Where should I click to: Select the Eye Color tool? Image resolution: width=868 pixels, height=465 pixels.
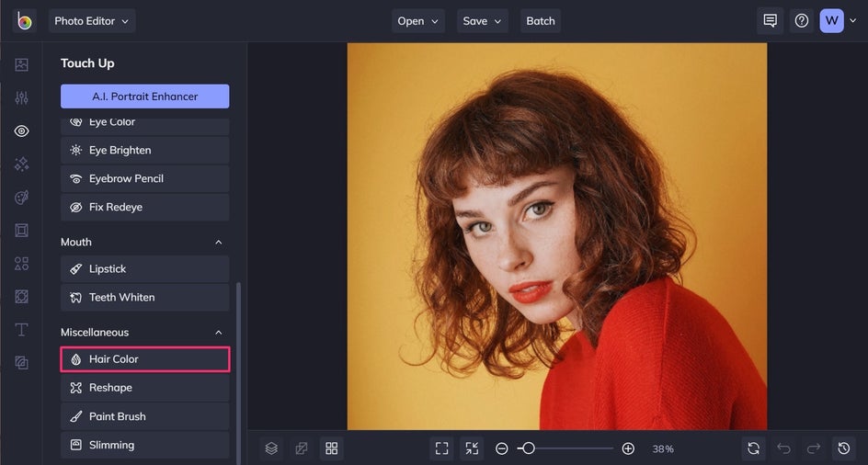tap(145, 125)
